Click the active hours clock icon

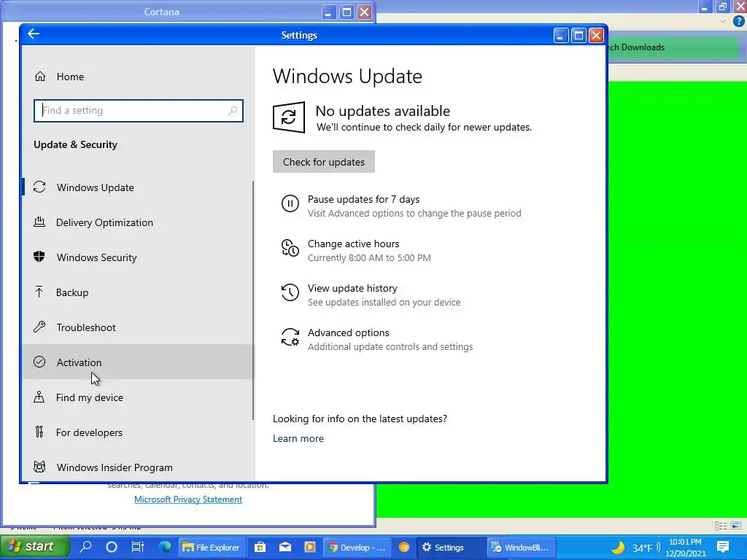(x=290, y=248)
